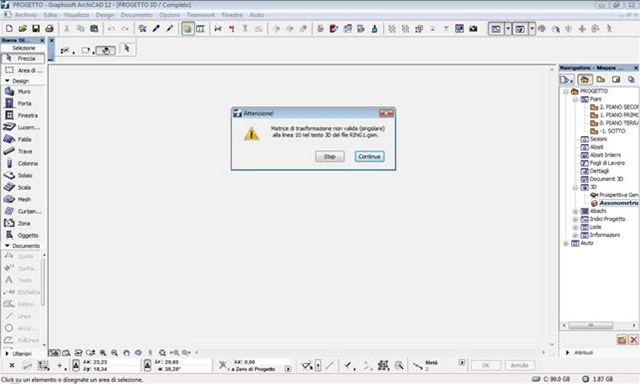
Task: Collapse the Piani tree node
Action: click(x=575, y=99)
